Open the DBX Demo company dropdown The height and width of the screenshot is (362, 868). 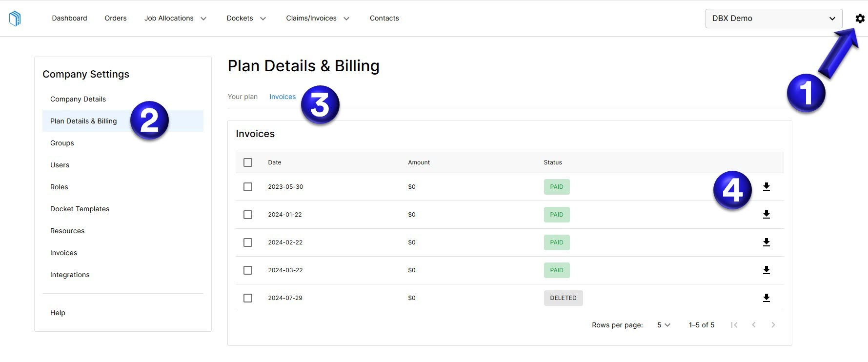[773, 19]
